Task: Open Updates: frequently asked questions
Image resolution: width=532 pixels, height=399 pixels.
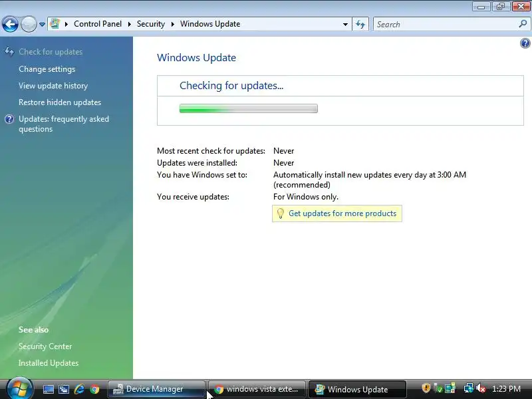Action: click(x=64, y=124)
